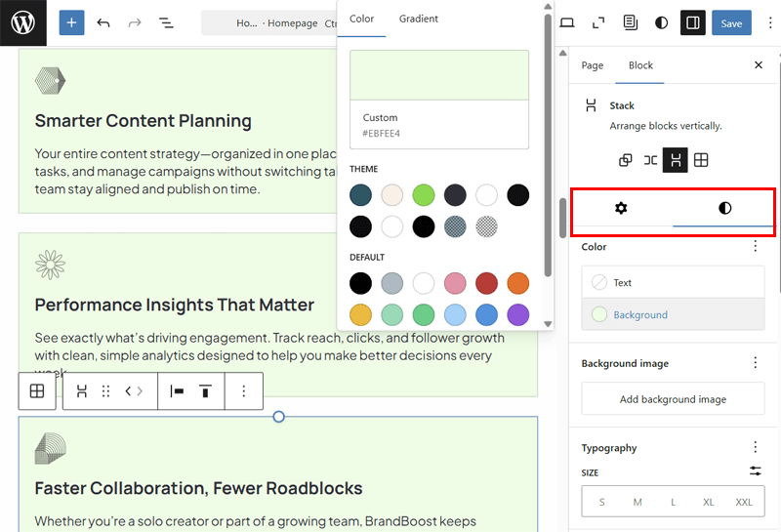
Task: Switch to the Page tab
Action: point(593,65)
